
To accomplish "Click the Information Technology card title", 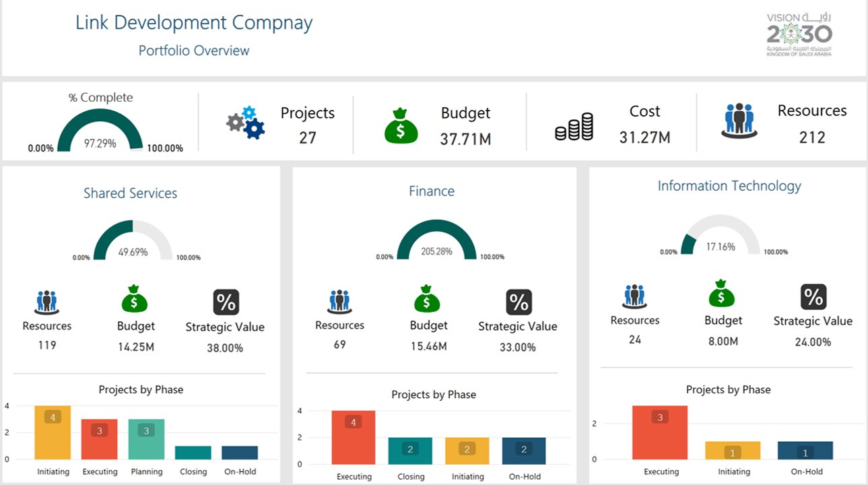I will [x=729, y=186].
